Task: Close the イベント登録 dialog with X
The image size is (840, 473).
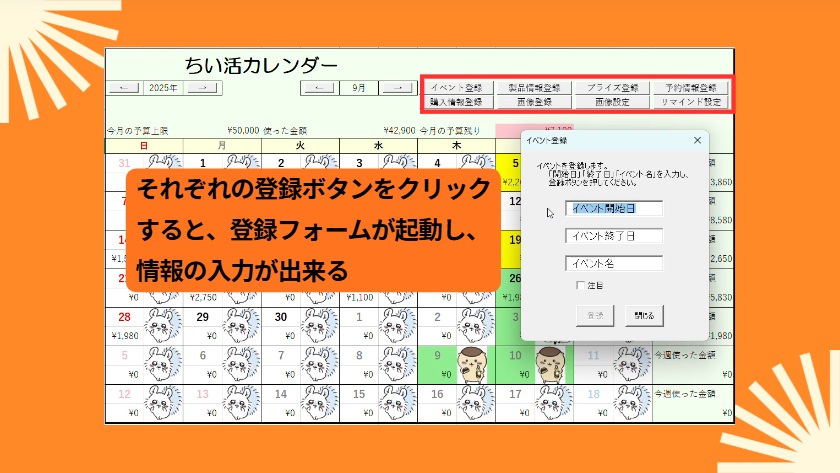Action: (696, 140)
